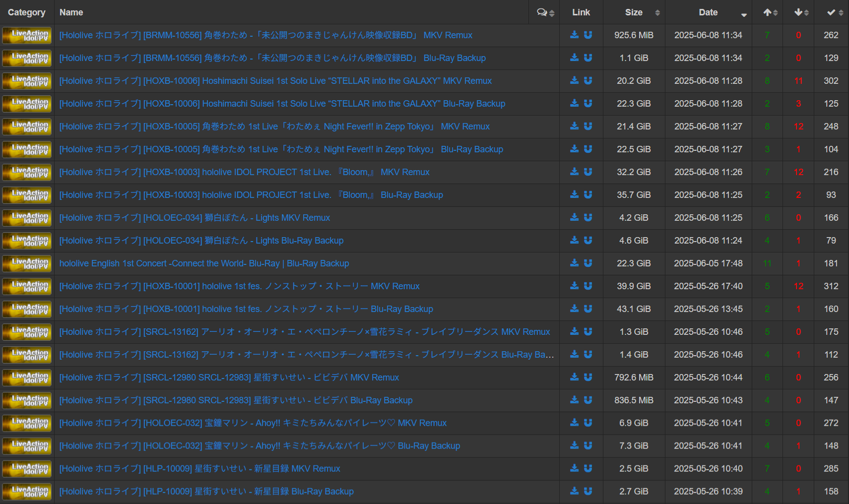
Task: Open magnet link for HOXB-10001 Blu-Ray Backup row
Action: coord(588,309)
